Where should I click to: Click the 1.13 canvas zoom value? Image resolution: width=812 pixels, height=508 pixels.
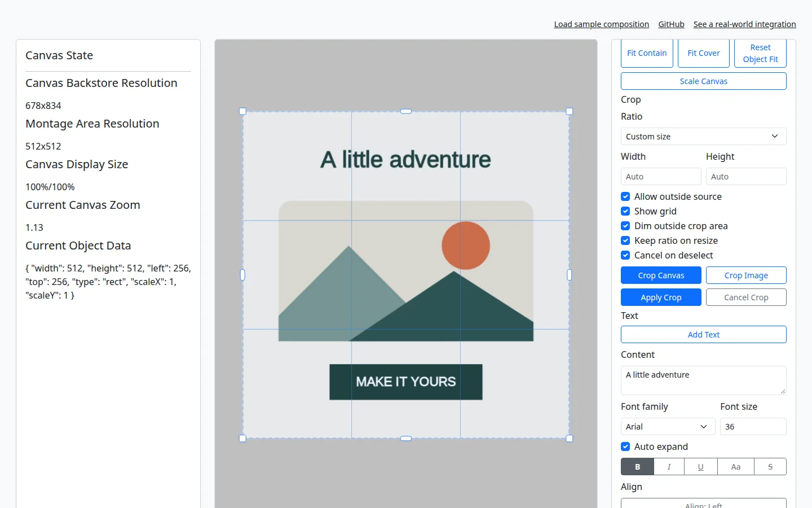(x=34, y=227)
